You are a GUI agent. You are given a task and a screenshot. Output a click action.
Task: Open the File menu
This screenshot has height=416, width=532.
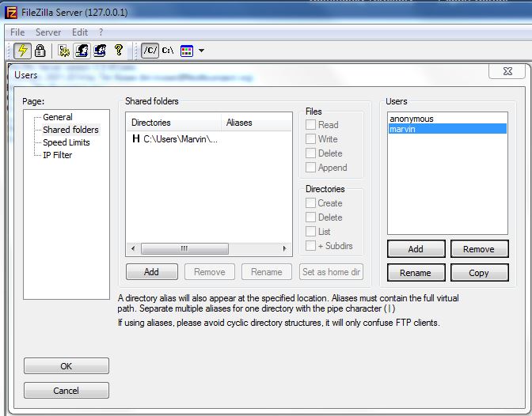point(17,32)
